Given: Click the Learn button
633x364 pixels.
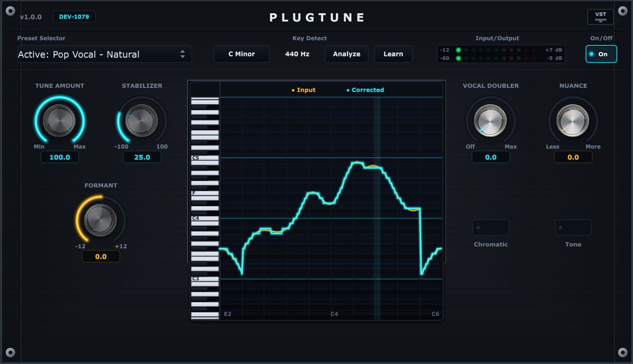Looking at the screenshot, I should point(393,54).
